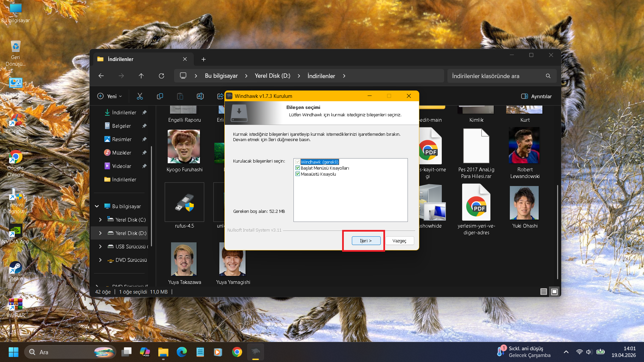The width and height of the screenshot is (644, 362).
Task: Switch to large thumbnails view icon
Action: point(554,292)
